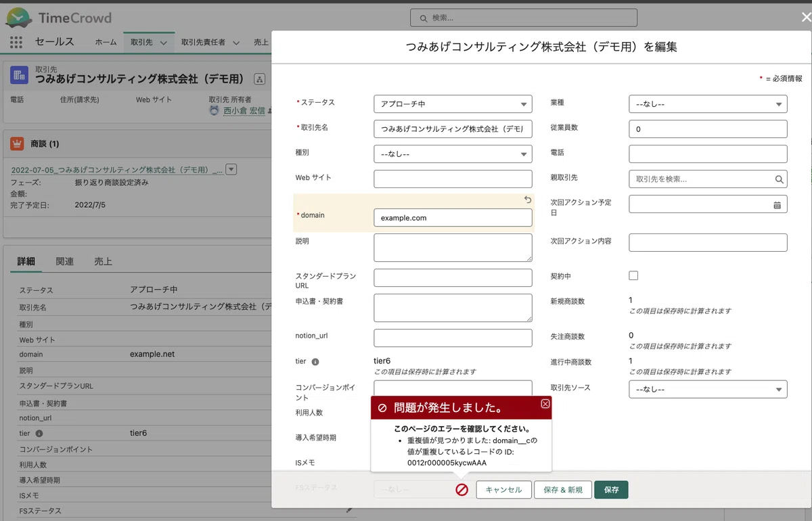Focus the global 検索 search box

(x=524, y=18)
